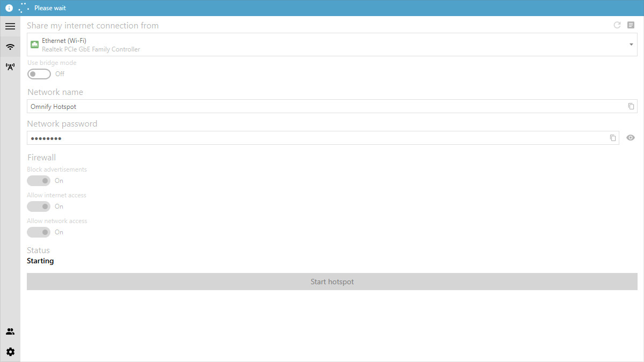Refresh the network adapter list

tap(617, 25)
